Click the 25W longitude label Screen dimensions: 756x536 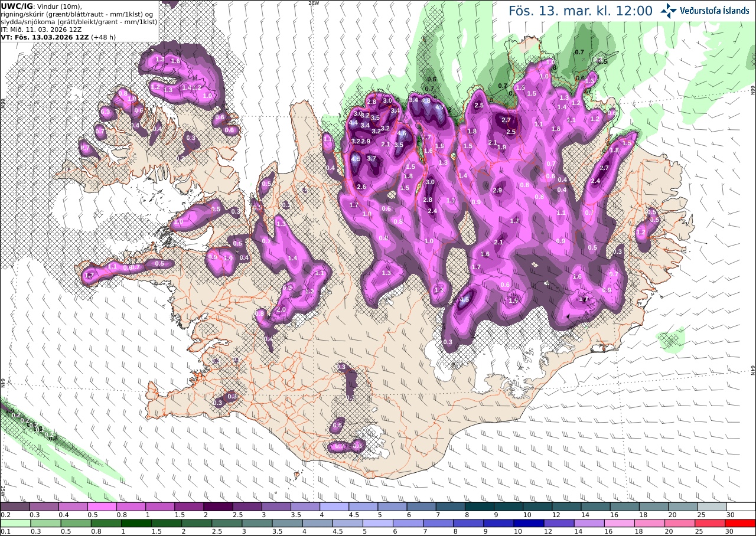point(3,491)
